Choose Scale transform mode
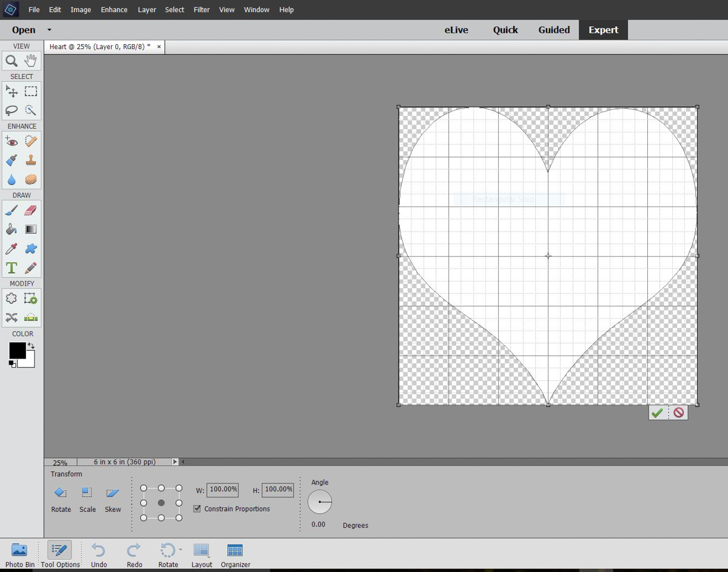The height and width of the screenshot is (572, 728). tap(87, 500)
